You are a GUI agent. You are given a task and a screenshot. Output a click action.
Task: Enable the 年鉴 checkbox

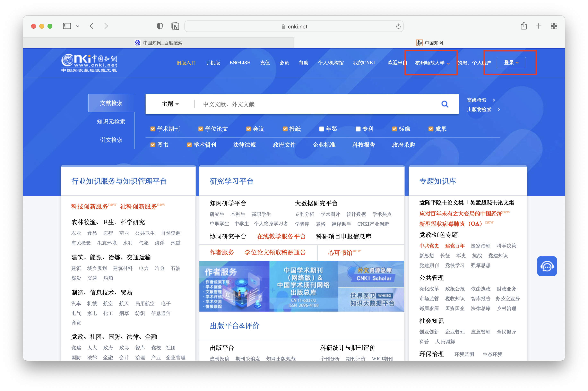(321, 129)
